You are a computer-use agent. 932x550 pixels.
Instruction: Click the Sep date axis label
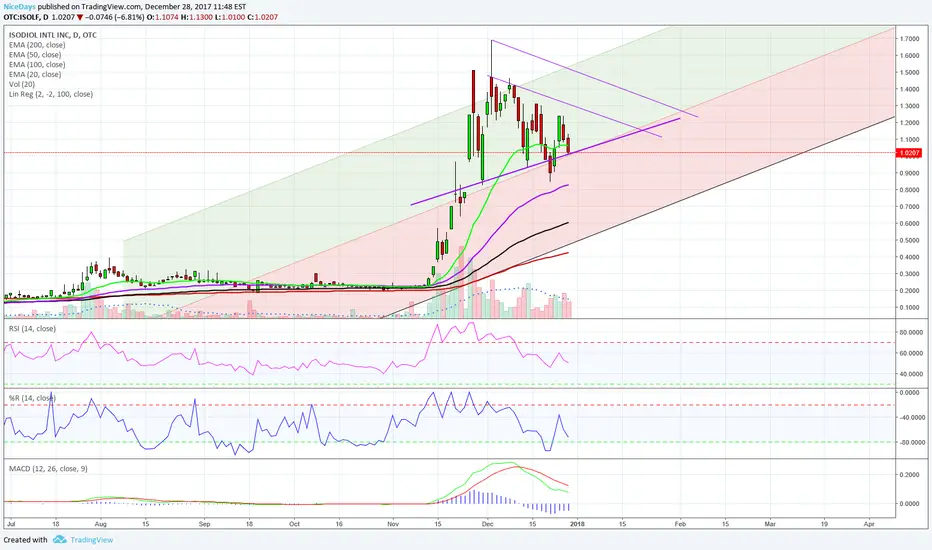(x=204, y=524)
